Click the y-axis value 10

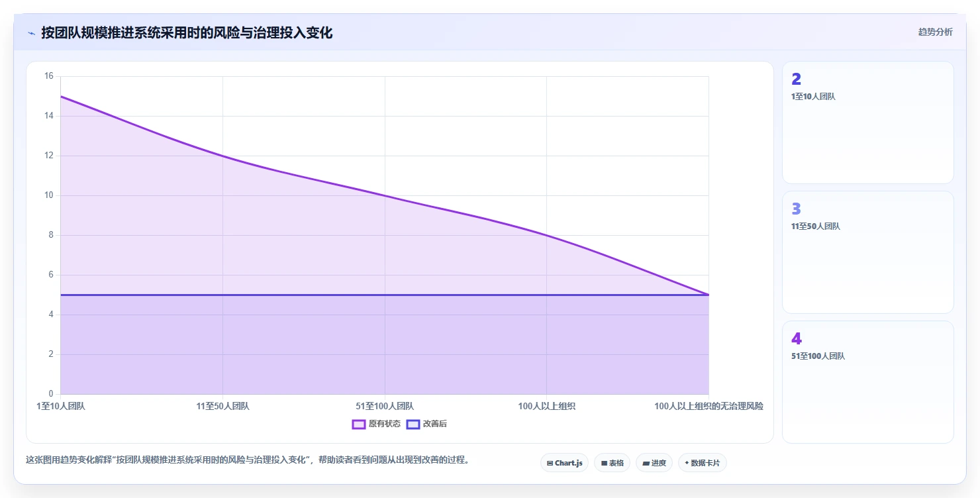[48, 195]
